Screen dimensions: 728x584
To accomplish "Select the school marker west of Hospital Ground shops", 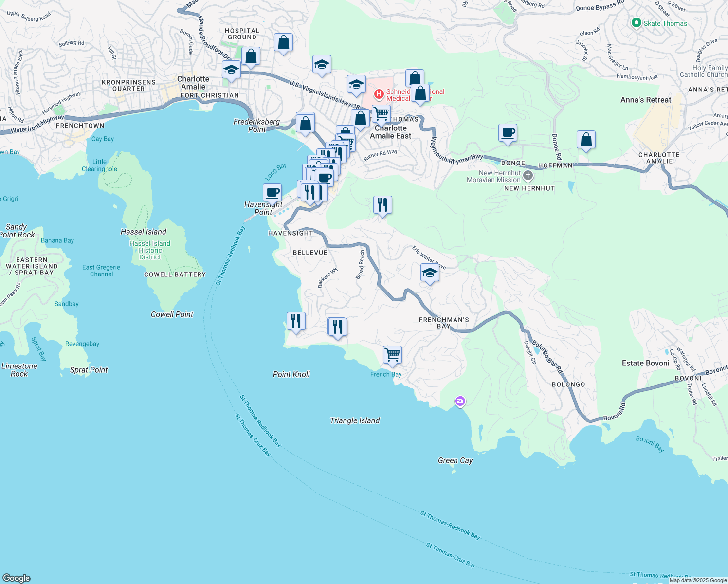I will click(x=231, y=70).
